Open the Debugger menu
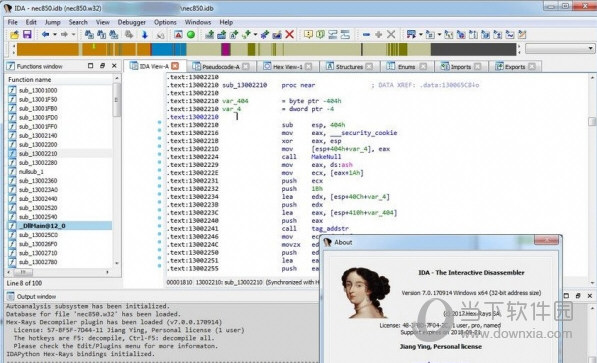This screenshot has height=363, width=597. (131, 22)
